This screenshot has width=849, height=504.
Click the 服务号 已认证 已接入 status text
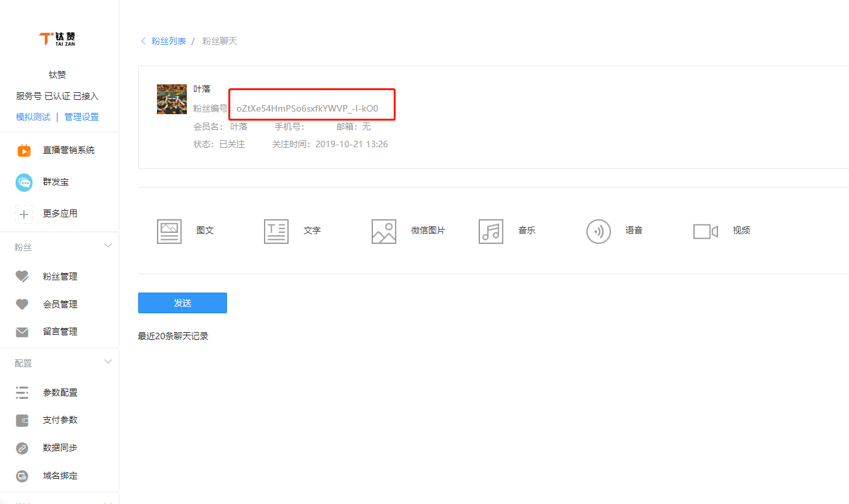pyautogui.click(x=58, y=96)
